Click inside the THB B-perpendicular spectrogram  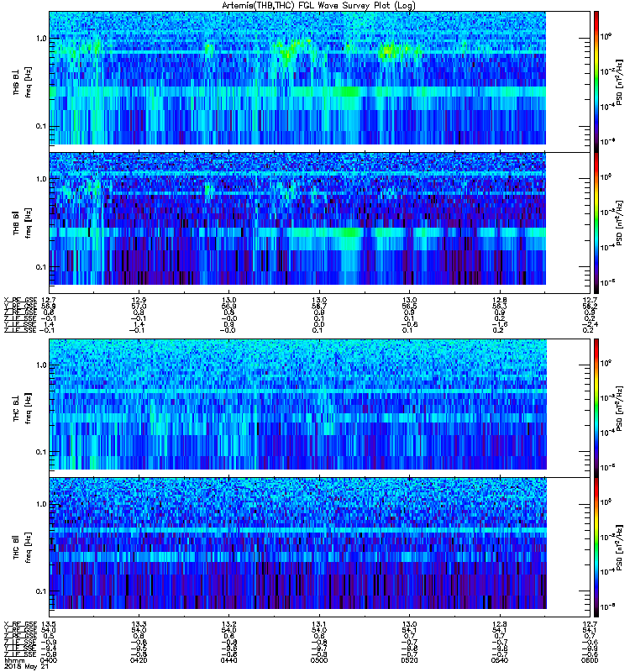tap(297, 78)
